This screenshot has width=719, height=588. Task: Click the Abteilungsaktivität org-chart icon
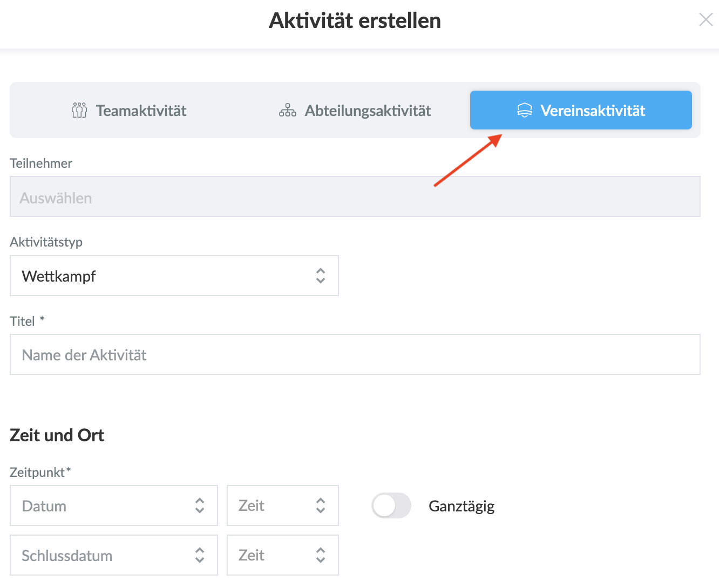pyautogui.click(x=287, y=111)
